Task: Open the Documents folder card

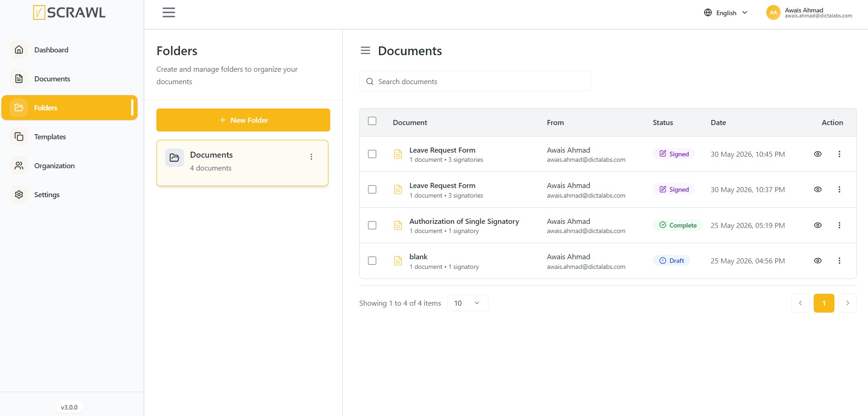Action: coord(242,163)
